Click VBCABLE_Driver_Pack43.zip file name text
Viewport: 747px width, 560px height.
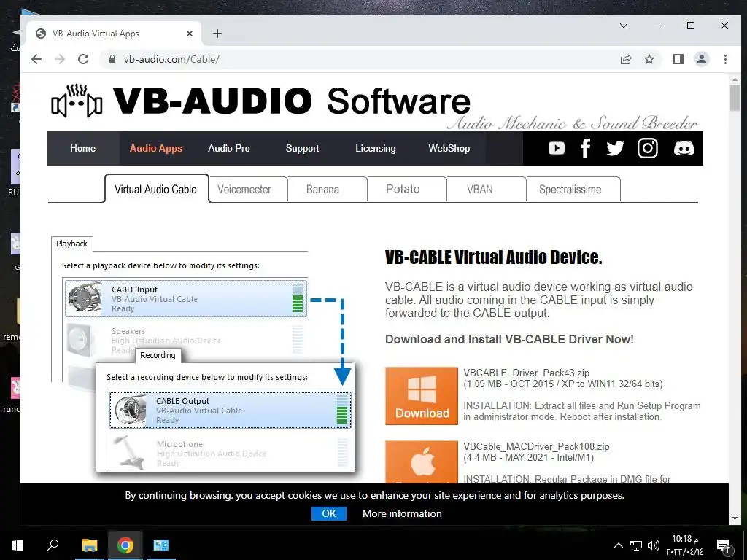coord(527,373)
